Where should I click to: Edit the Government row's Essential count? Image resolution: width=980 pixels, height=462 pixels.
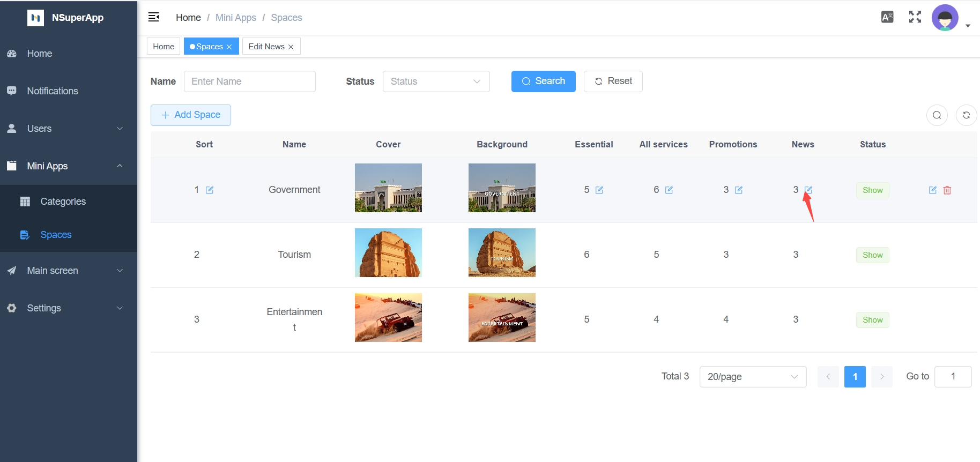[599, 190]
